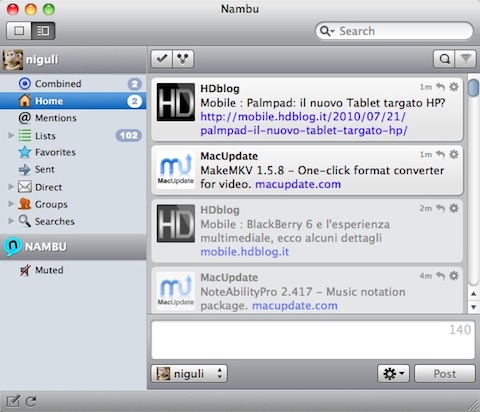Reply to HDblog Palmpad tweet
Image resolution: width=480 pixels, height=412 pixels.
pos(441,87)
